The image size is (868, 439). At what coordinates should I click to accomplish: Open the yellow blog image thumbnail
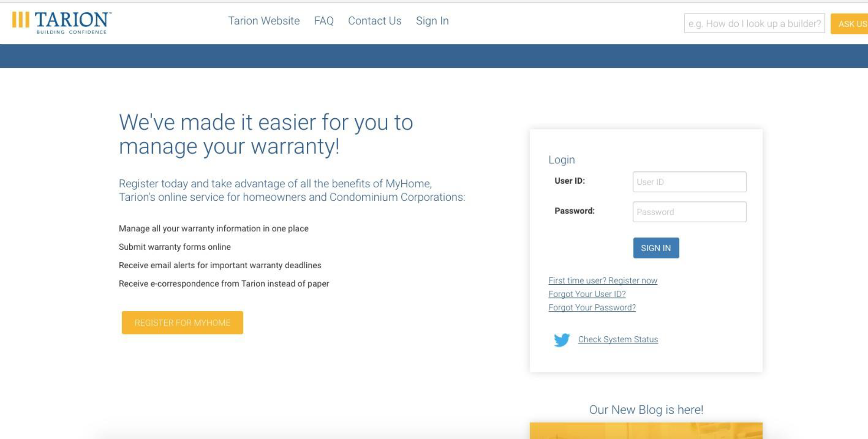click(x=645, y=430)
